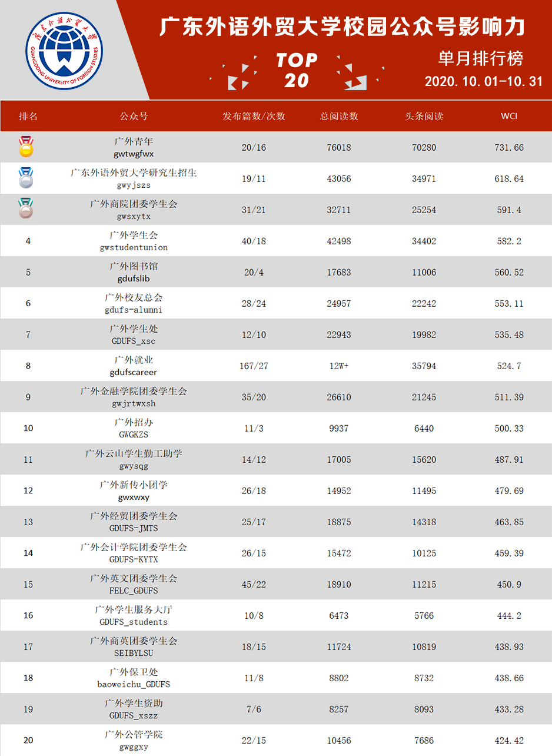Click the silver medal icon for second place
This screenshot has height=756, width=552.
pyautogui.click(x=26, y=178)
